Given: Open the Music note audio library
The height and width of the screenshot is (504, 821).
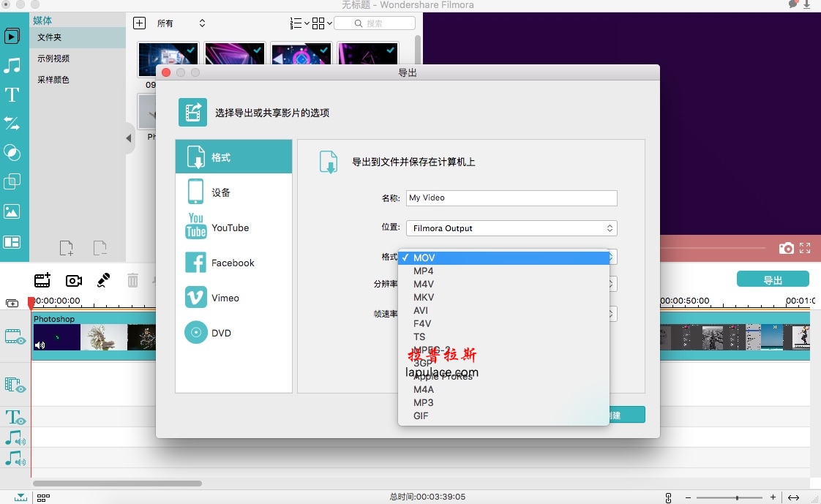Looking at the screenshot, I should click(12, 65).
